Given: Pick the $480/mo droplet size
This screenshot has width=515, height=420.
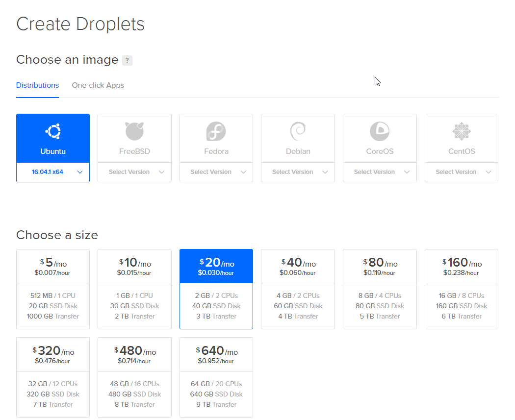Looking at the screenshot, I should (135, 377).
